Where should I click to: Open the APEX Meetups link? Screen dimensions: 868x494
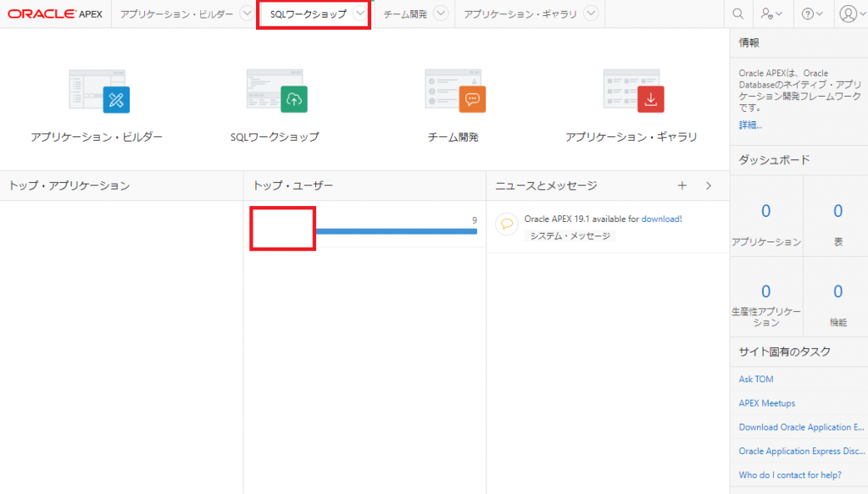(x=766, y=403)
